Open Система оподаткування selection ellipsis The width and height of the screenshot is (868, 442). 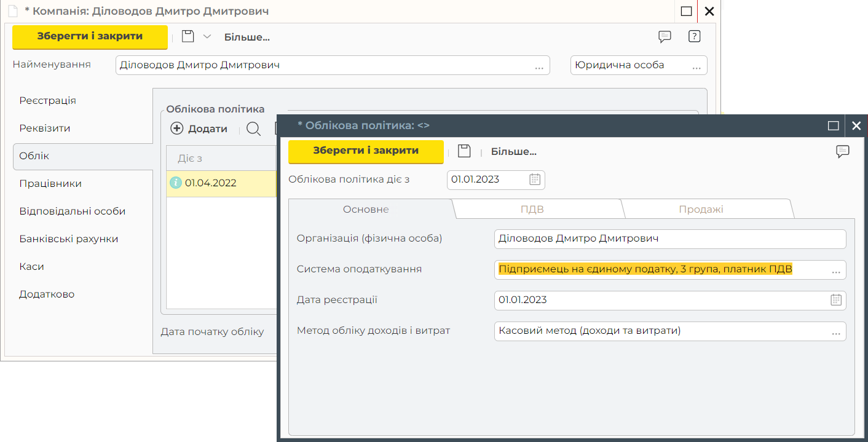(x=836, y=270)
